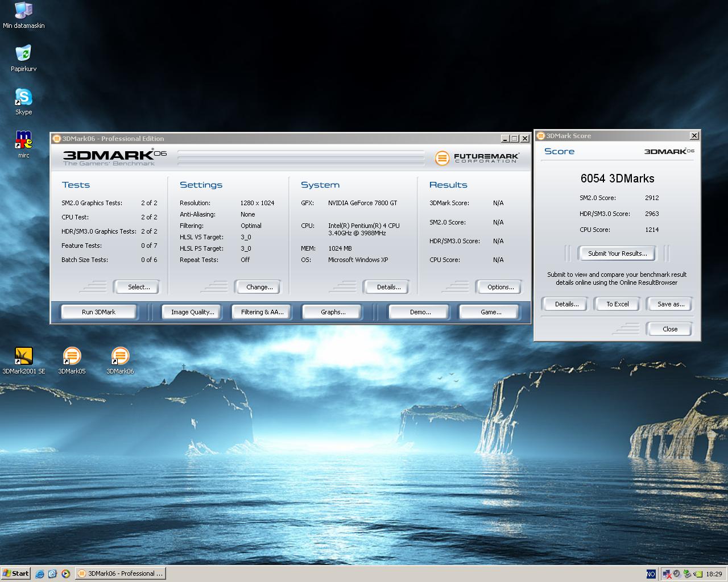Click the Close button in Score window
Image resolution: width=728 pixels, height=582 pixels.
coord(669,329)
